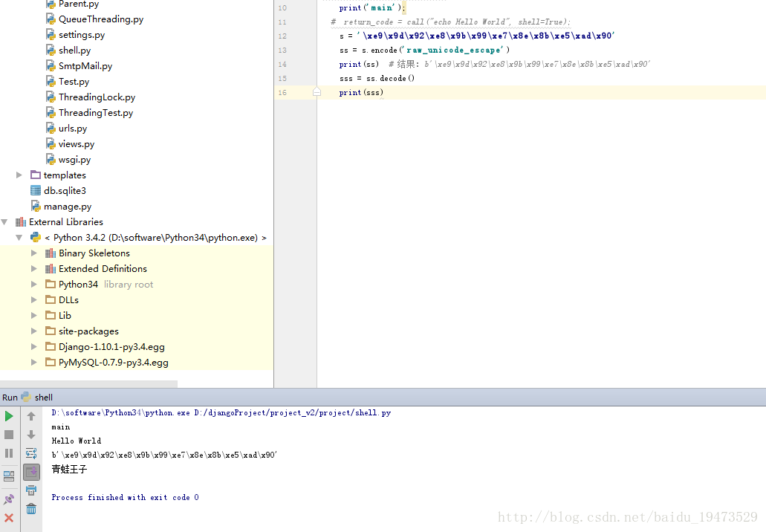Open settings.py in the project tree

click(82, 35)
